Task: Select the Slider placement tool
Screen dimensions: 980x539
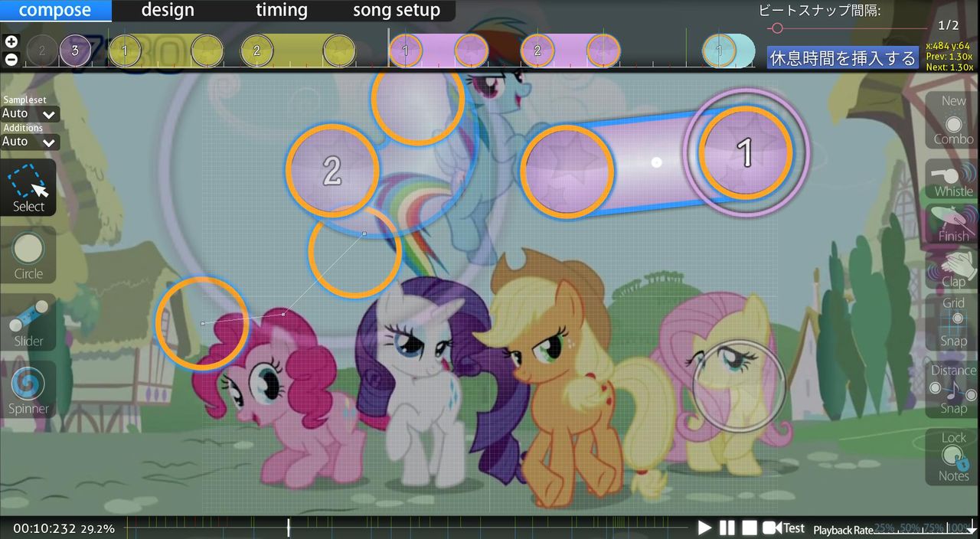Action: 28,322
